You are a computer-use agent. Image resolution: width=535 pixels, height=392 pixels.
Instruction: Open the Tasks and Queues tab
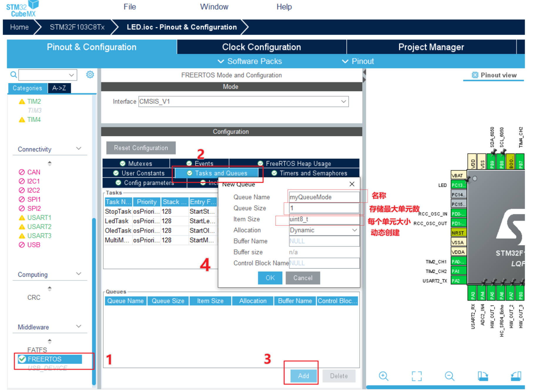pyautogui.click(x=217, y=173)
